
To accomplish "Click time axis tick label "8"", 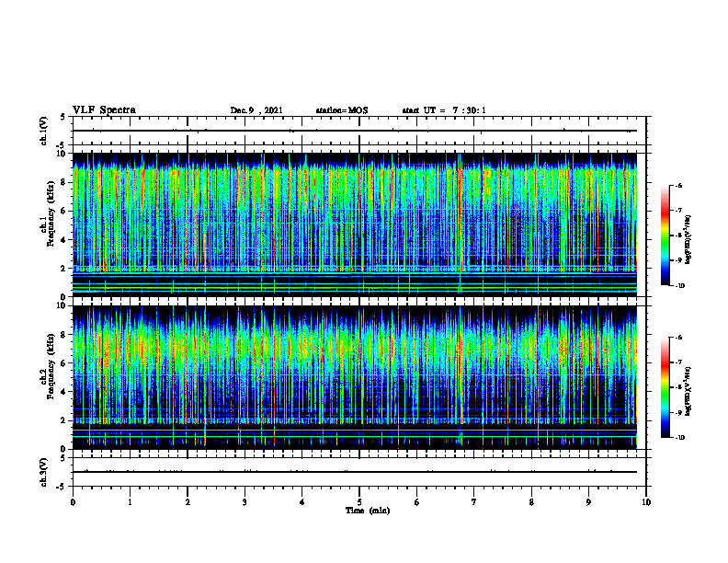I will click(531, 502).
